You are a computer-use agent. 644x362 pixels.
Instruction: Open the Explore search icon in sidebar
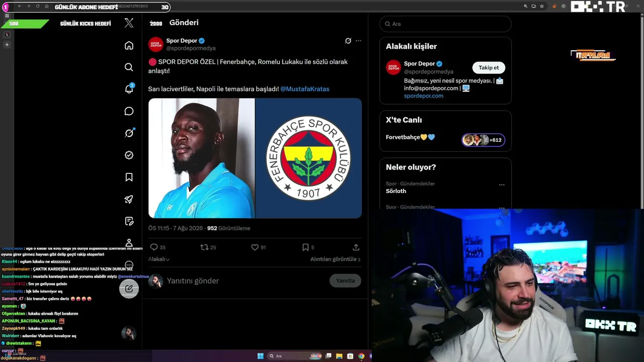tap(129, 67)
